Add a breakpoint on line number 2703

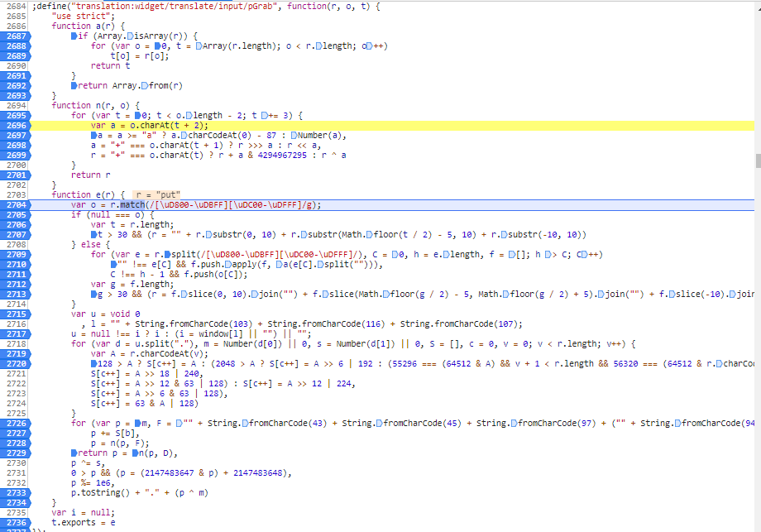(x=17, y=194)
